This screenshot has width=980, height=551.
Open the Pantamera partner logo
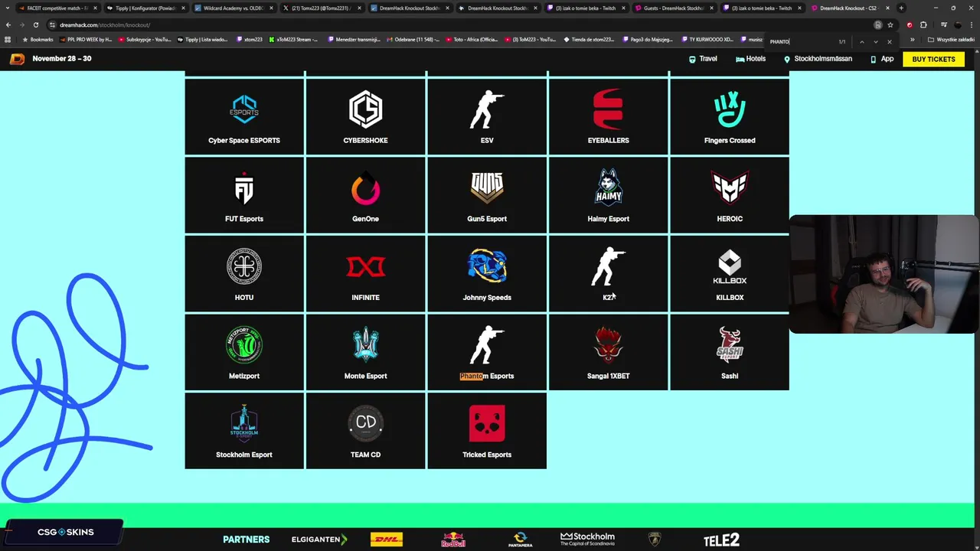520,540
